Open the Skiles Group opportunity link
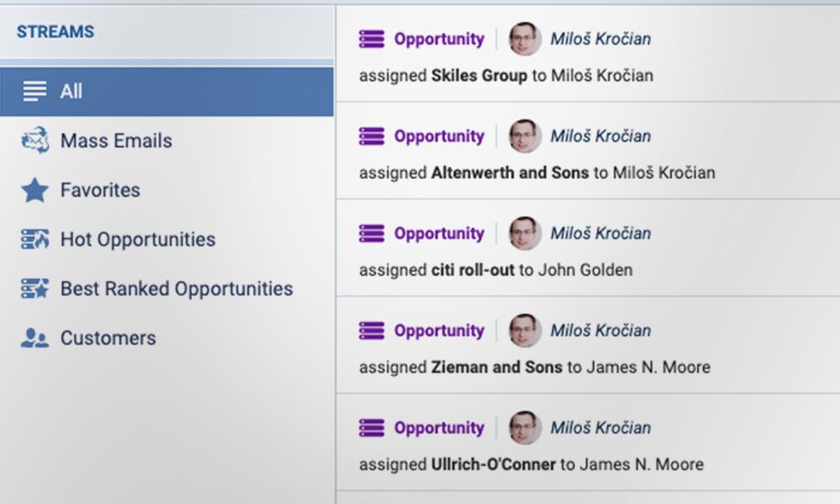Viewport: 840px width, 504px height. (479, 76)
